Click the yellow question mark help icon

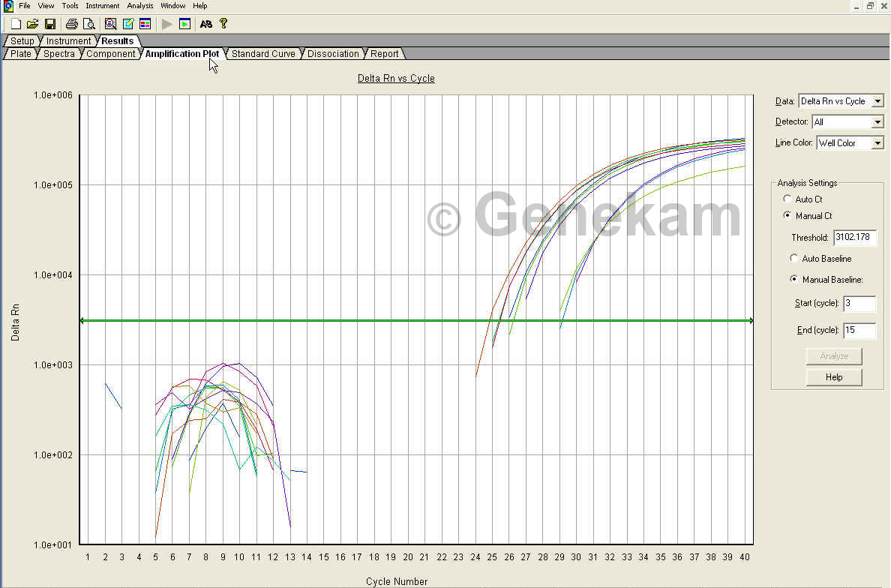click(x=223, y=23)
